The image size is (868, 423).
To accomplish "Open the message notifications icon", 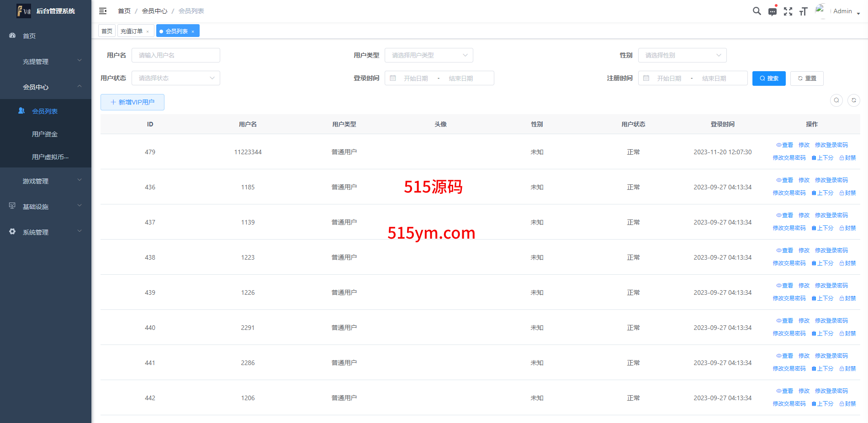I will pos(772,11).
